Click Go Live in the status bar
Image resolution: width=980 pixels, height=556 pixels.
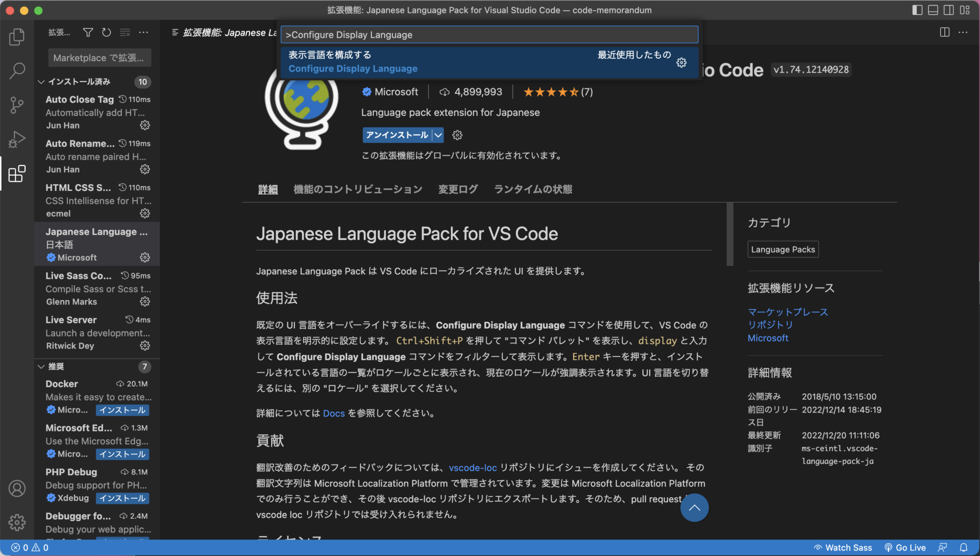905,547
